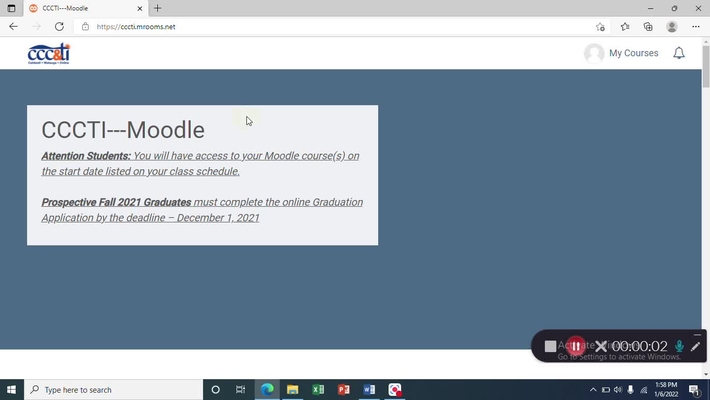Viewport: 710px width, 400px height.
Task: Click the address bar URL
Action: coord(136,27)
